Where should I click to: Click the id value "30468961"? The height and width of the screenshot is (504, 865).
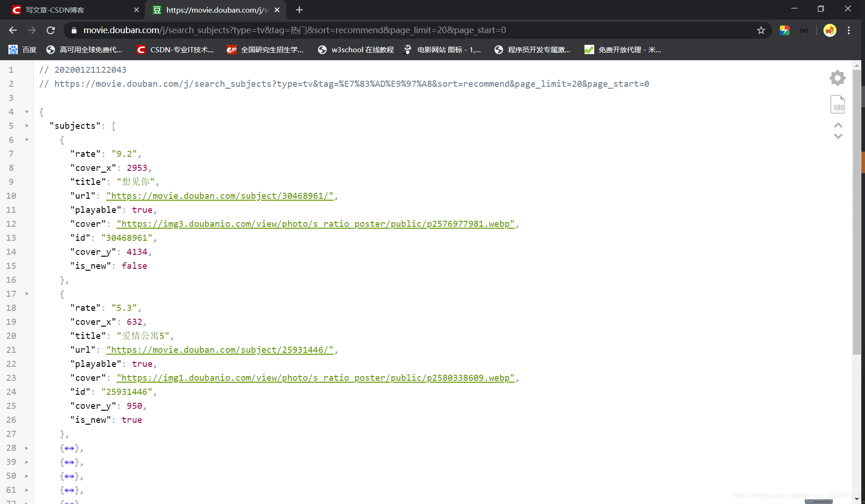tap(127, 238)
